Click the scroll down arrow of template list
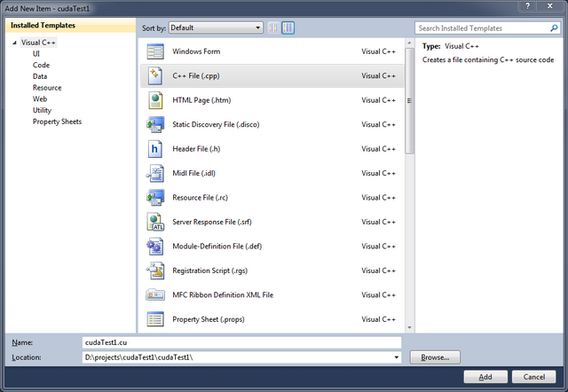This screenshot has height=392, width=568. (x=409, y=328)
